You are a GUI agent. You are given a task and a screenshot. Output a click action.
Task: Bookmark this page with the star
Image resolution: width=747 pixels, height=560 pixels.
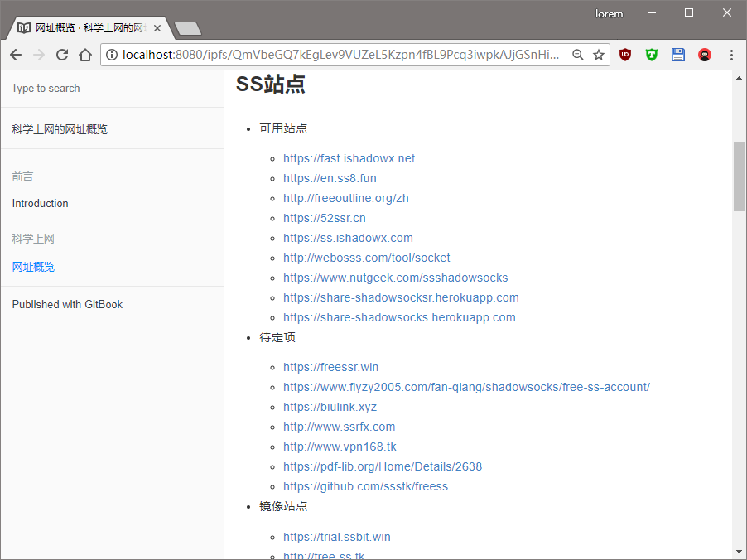coord(599,55)
